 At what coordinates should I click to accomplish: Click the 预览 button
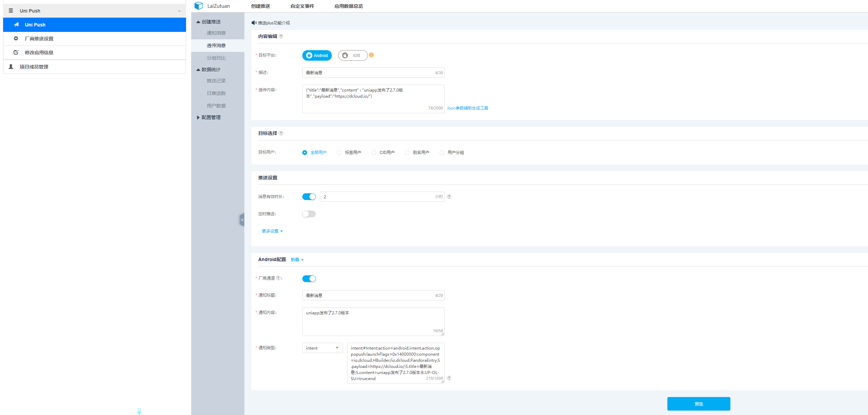coord(699,404)
